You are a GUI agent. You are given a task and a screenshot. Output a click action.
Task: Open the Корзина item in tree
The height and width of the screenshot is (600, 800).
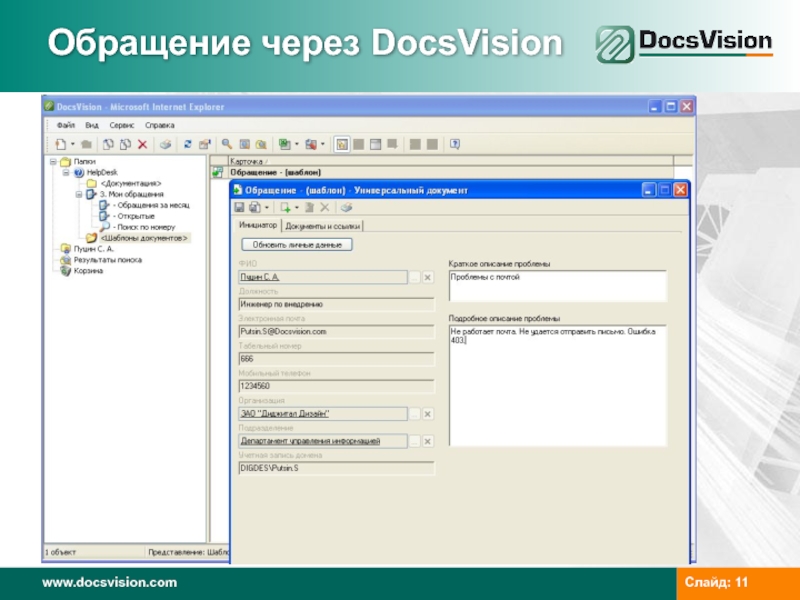[88, 270]
